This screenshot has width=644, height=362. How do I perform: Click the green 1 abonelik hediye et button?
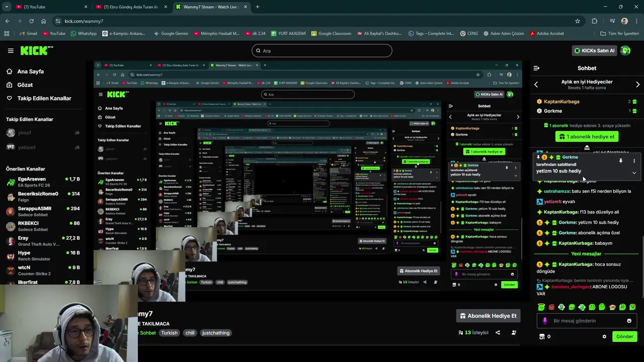tap(587, 137)
